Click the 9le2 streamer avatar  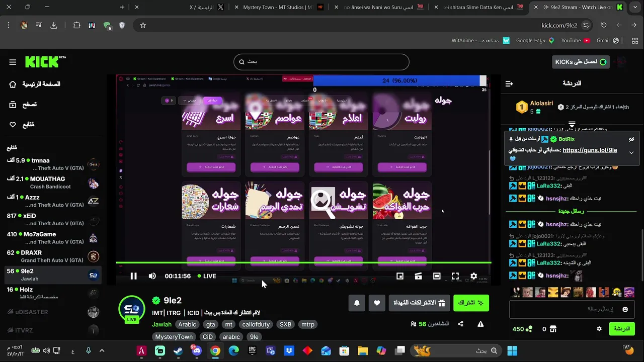[132, 309]
